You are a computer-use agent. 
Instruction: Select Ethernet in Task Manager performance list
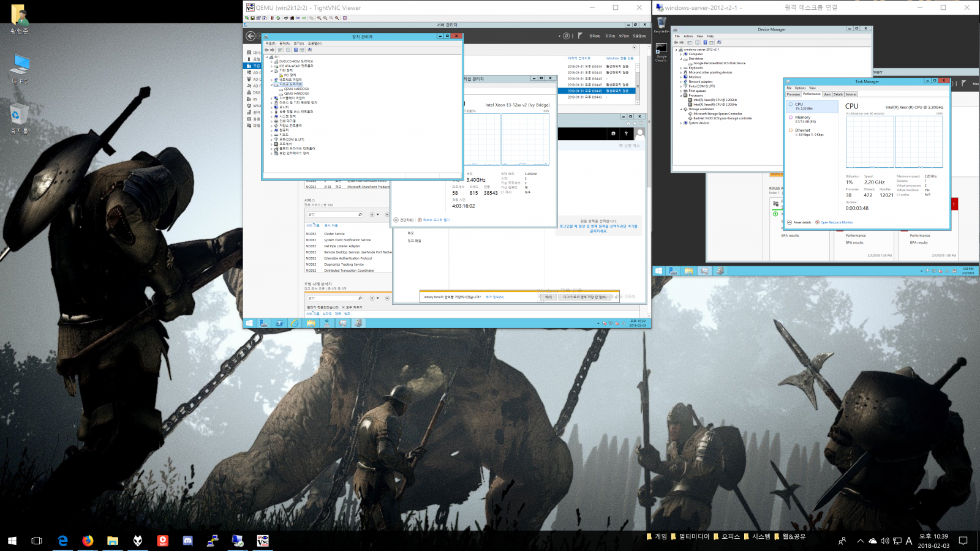[802, 130]
